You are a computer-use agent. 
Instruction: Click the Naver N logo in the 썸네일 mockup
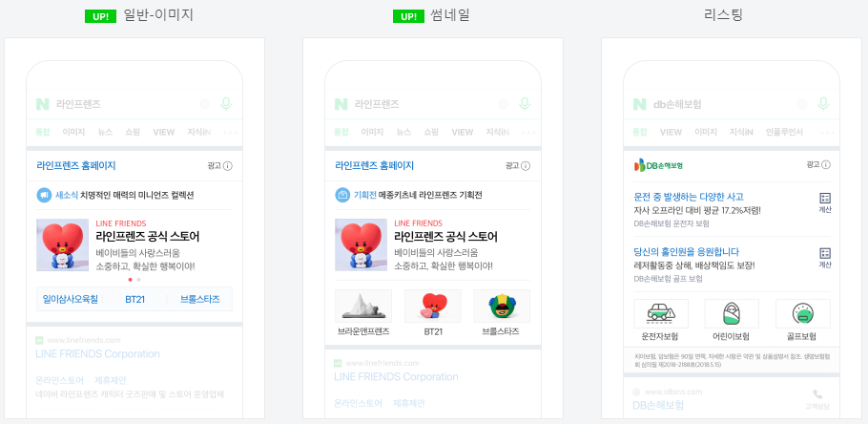(x=341, y=104)
